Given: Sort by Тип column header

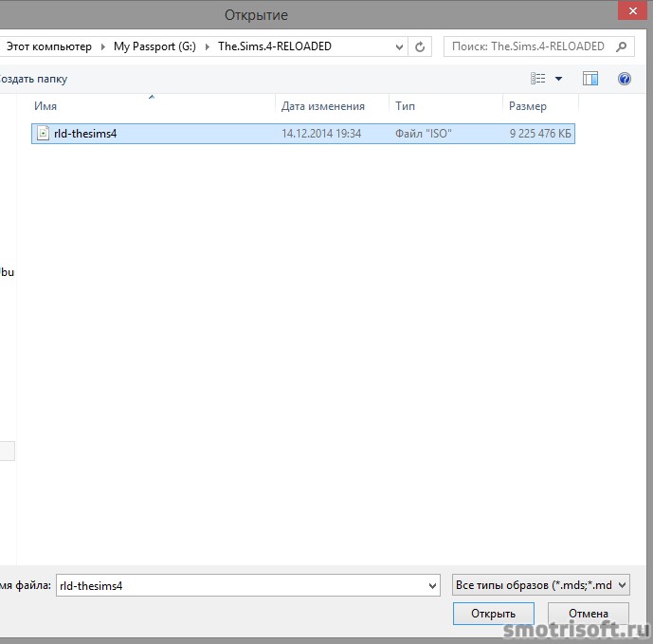Looking at the screenshot, I should pyautogui.click(x=406, y=106).
